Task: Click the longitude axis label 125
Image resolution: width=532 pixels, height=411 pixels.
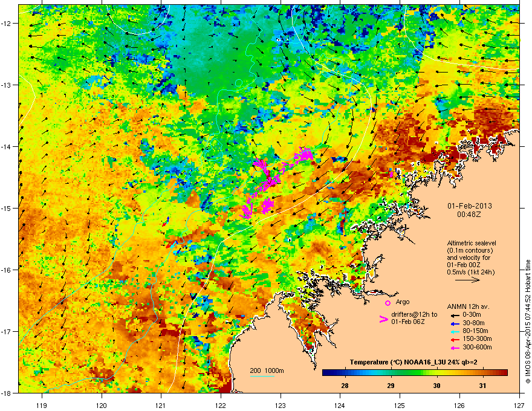Action: coord(400,405)
